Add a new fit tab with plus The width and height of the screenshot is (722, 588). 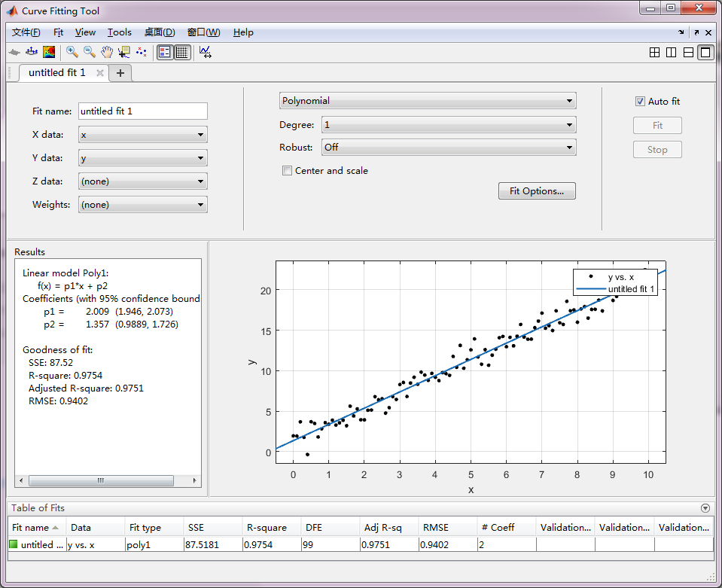pyautogui.click(x=120, y=73)
